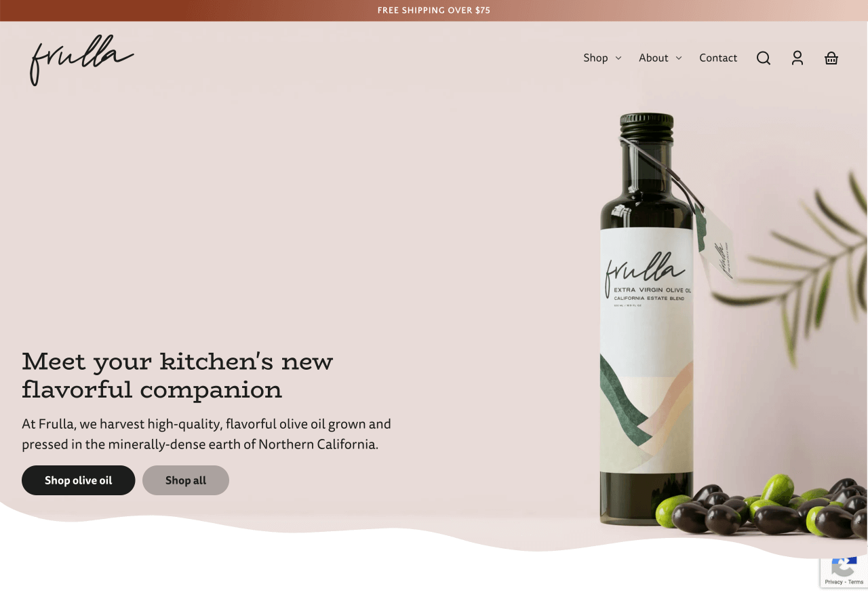Open the About navigation menu

[x=654, y=58]
